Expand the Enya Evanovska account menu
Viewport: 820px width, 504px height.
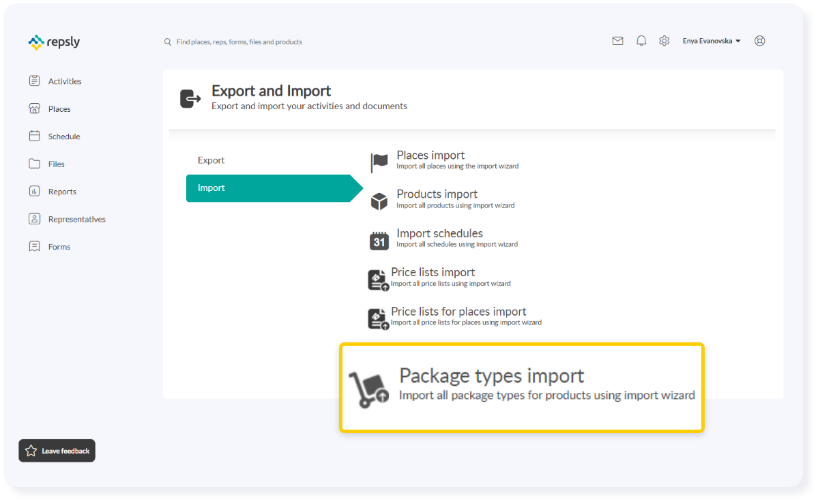[711, 40]
